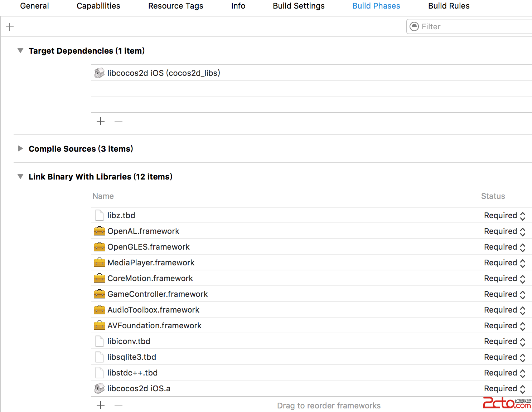Viewport: 532px width, 412px height.
Task: Collapse the Target Dependencies section
Action: point(20,51)
